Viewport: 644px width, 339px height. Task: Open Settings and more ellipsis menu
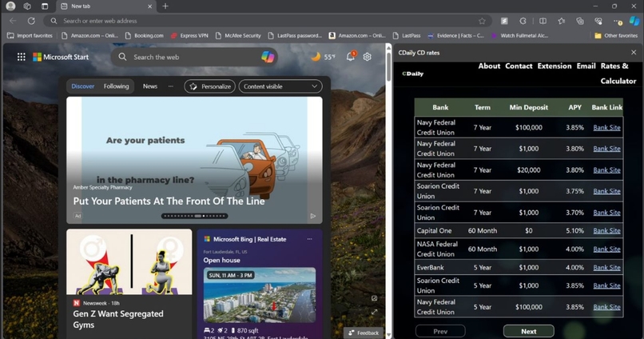point(618,21)
